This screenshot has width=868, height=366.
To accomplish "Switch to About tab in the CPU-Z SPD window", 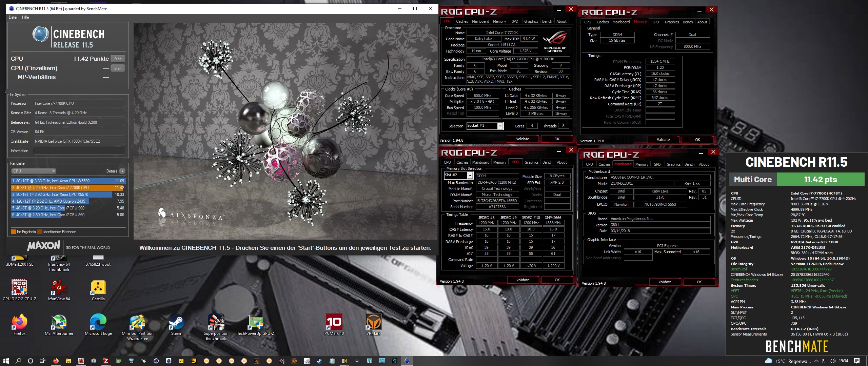I will coord(562,162).
